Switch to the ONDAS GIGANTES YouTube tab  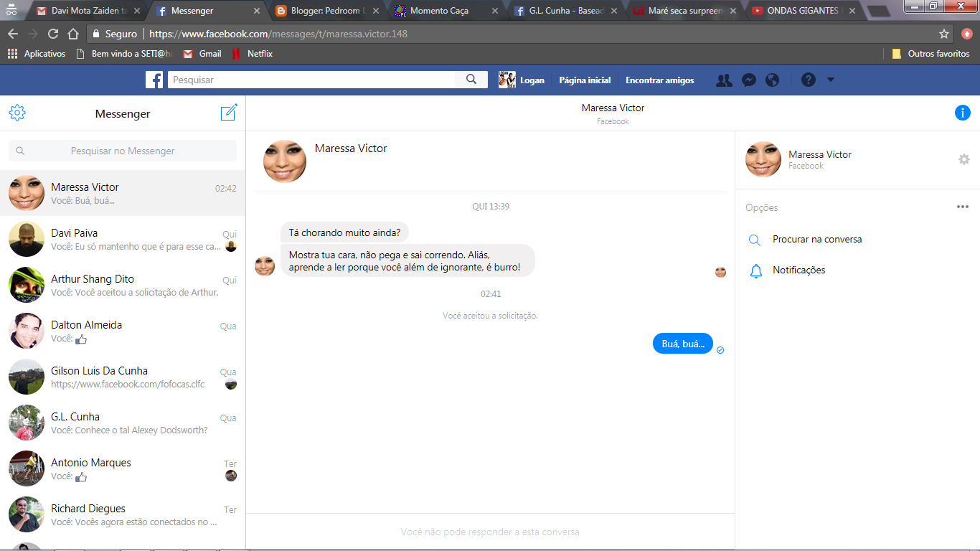[x=804, y=11]
